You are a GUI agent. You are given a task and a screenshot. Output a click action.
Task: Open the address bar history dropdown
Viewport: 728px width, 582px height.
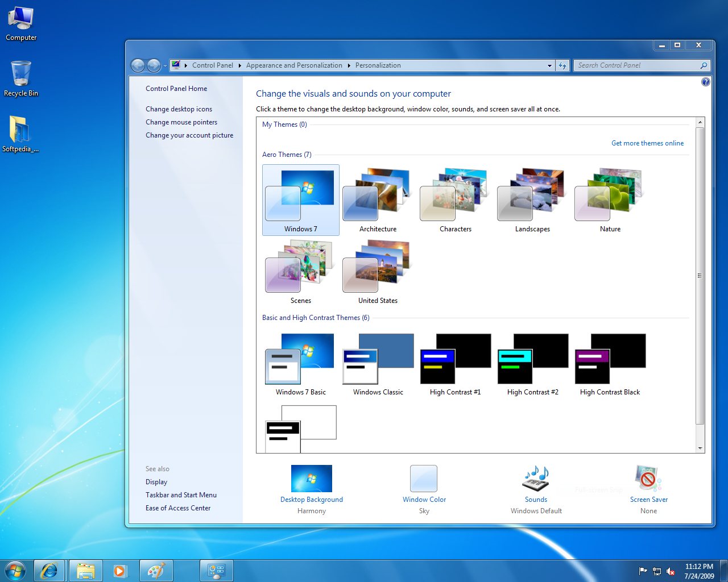coord(549,65)
